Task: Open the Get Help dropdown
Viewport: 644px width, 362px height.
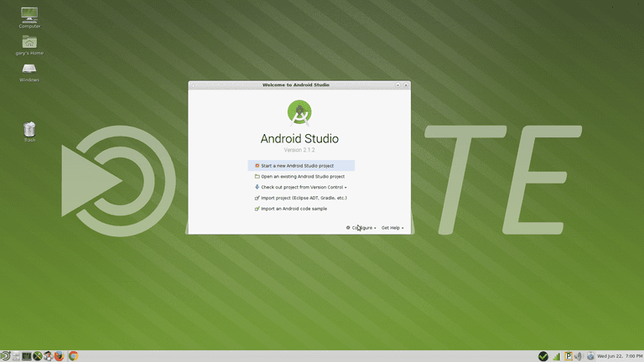Action: point(392,228)
